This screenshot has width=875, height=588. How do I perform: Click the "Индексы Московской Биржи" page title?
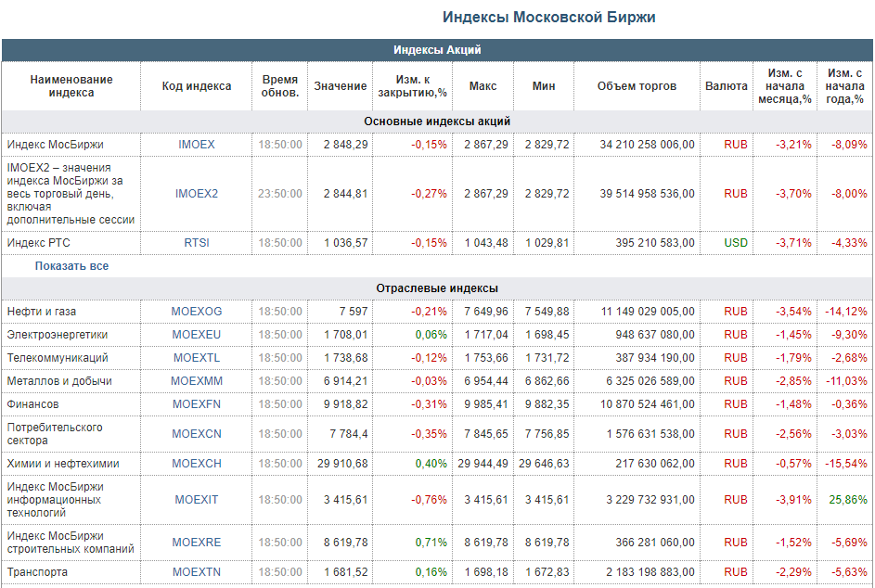(x=549, y=18)
